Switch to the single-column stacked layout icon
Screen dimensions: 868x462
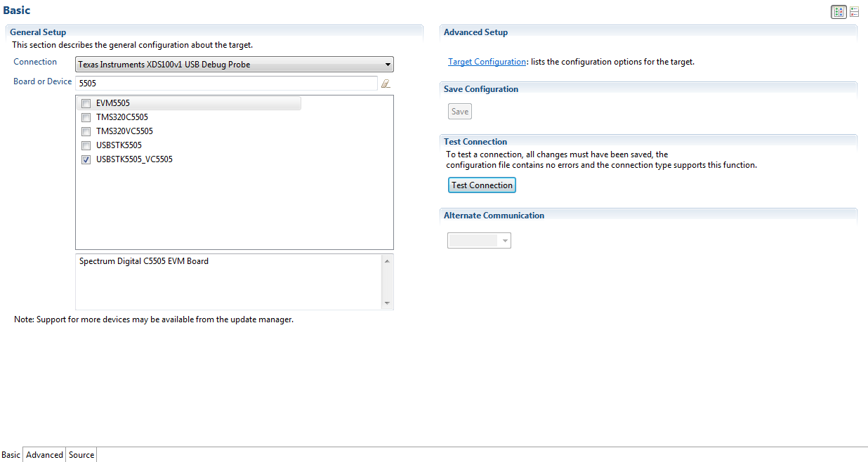(854, 12)
